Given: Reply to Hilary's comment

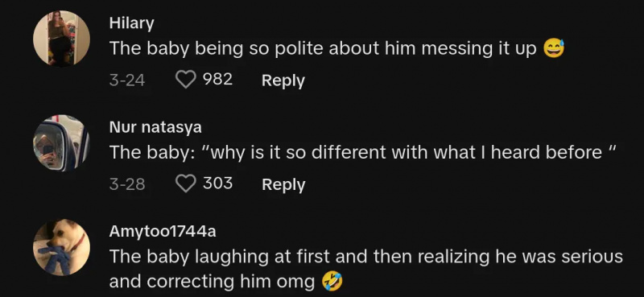Looking at the screenshot, I should (283, 80).
